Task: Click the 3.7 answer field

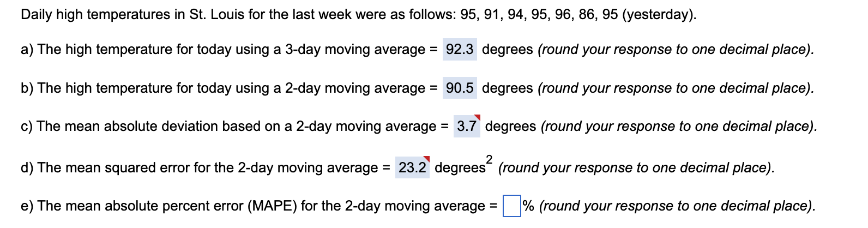Action: tap(467, 126)
